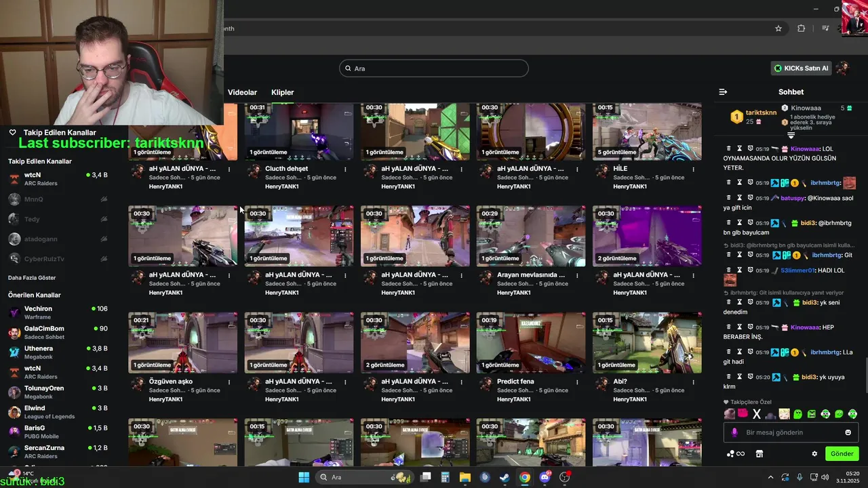
Task: Click the Kick search field
Action: (x=434, y=68)
